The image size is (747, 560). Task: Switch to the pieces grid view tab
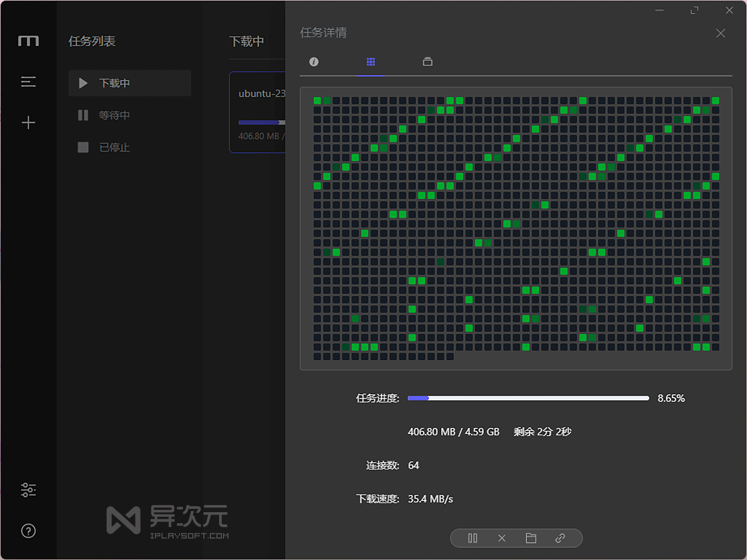coord(370,61)
